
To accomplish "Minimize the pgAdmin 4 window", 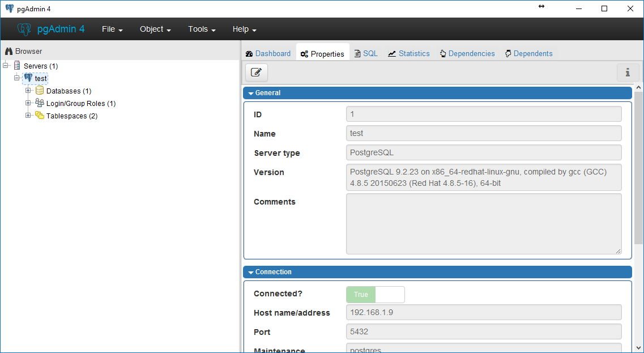I will click(x=579, y=8).
